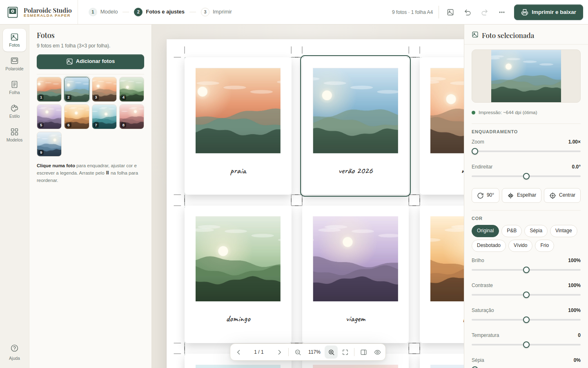Image resolution: width=588 pixels, height=368 pixels.
Task: Click the Polaroide Studio logo icon
Action: tap(13, 12)
